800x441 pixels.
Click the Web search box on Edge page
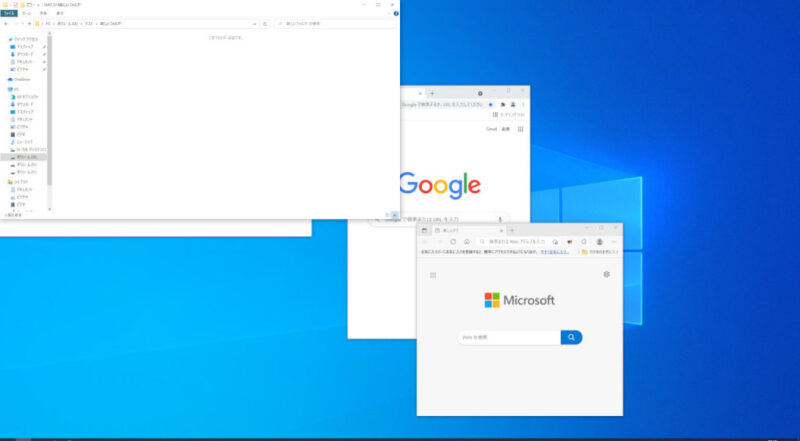click(509, 337)
